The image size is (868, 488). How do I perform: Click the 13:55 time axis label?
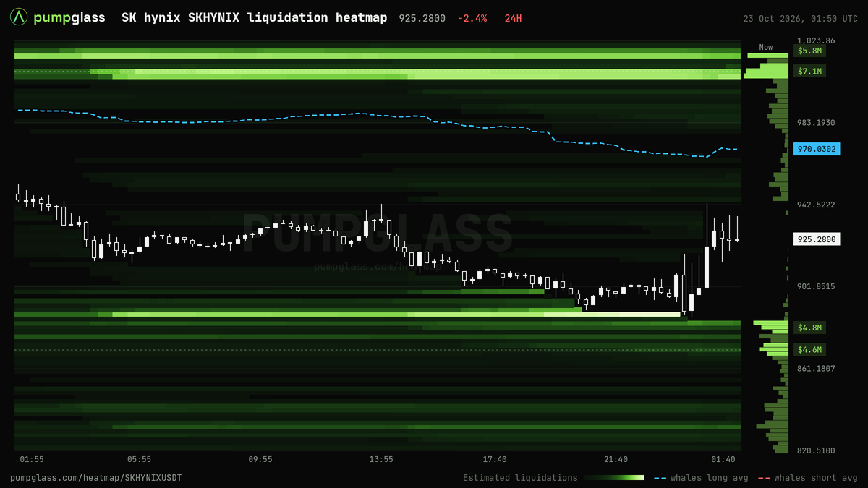381,459
